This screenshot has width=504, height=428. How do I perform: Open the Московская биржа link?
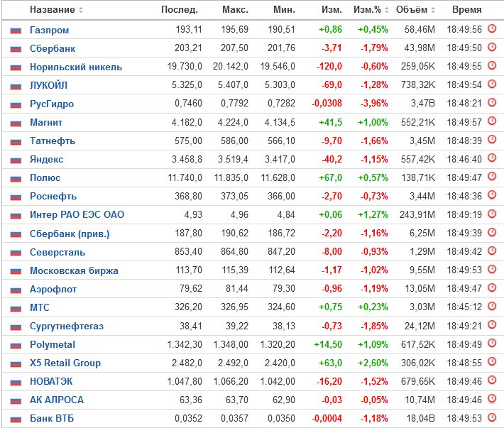coord(74,270)
